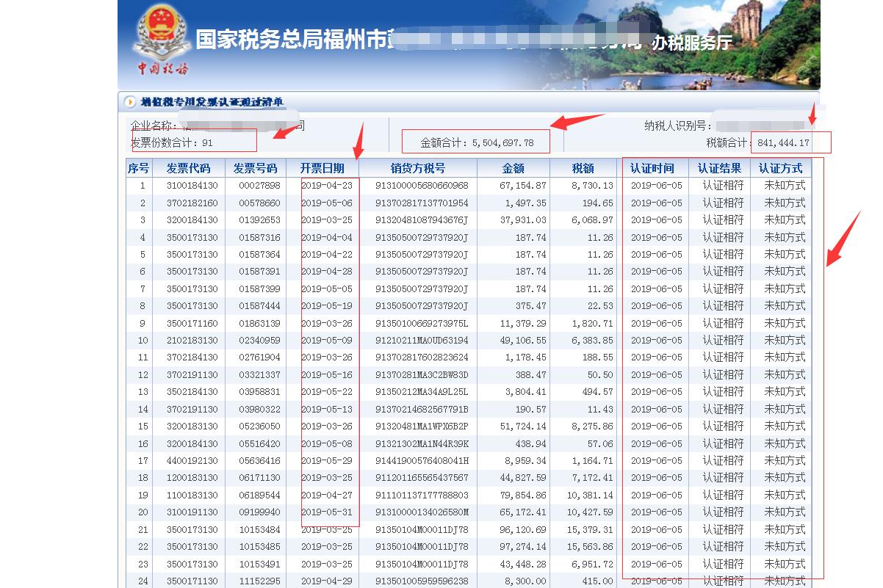The width and height of the screenshot is (883, 588).
Task: Select date 2019-05-31 in row 20
Action: (328, 512)
